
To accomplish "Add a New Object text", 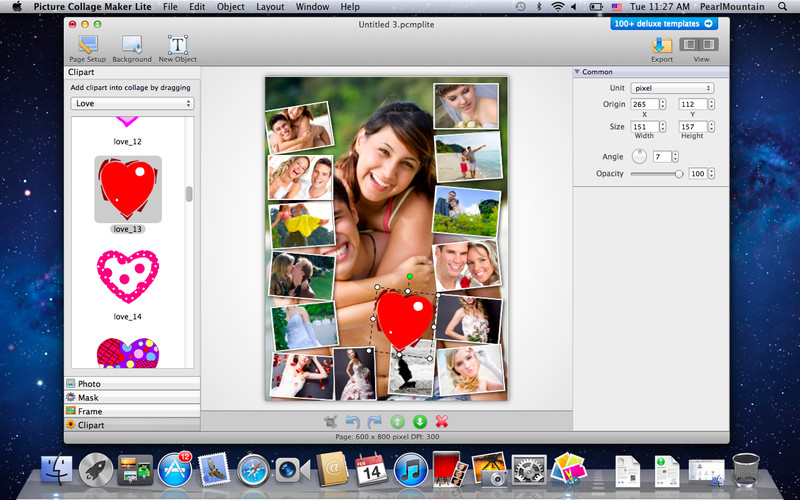I will (178, 49).
